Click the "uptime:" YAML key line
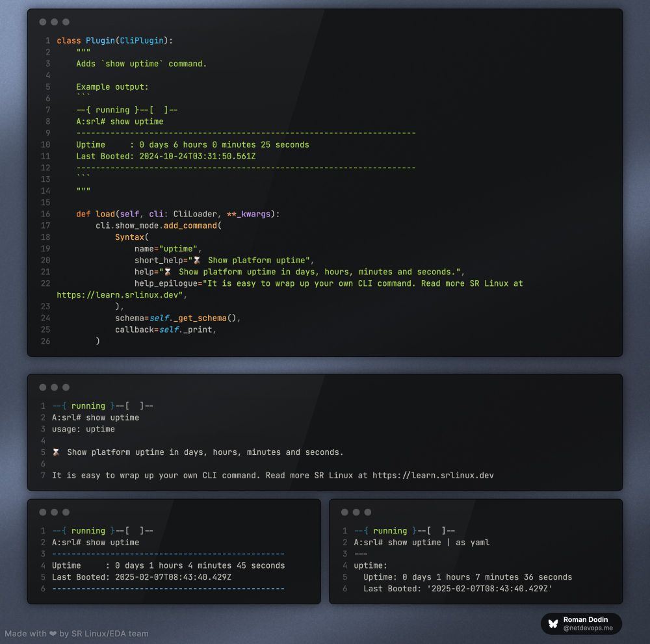Viewport: 650px width, 644px height. pos(370,565)
